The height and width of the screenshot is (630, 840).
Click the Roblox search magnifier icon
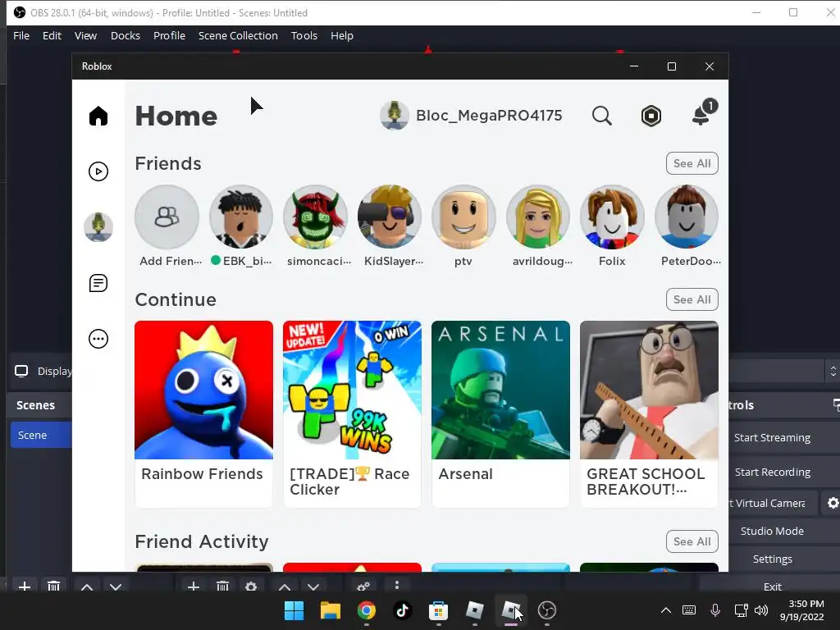(601, 116)
